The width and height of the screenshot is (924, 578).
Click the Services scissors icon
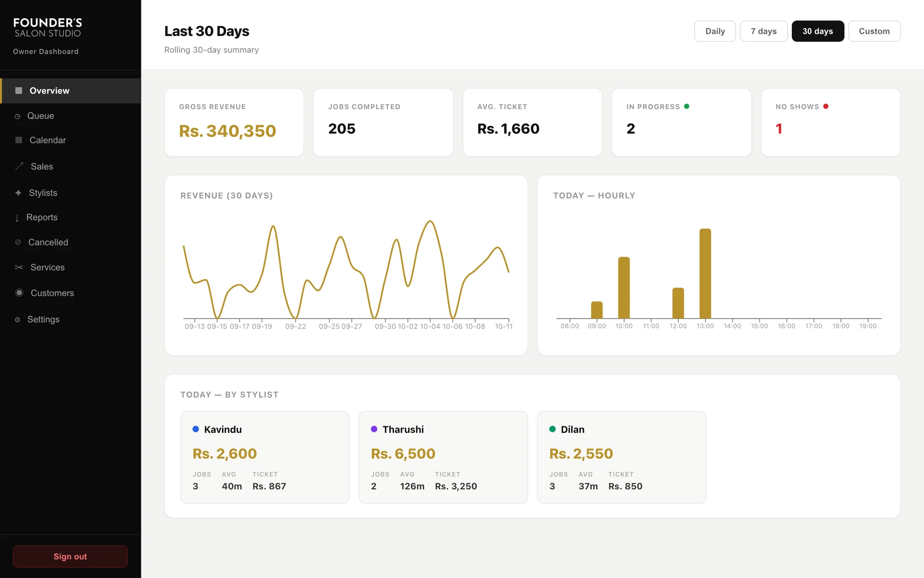coord(19,267)
